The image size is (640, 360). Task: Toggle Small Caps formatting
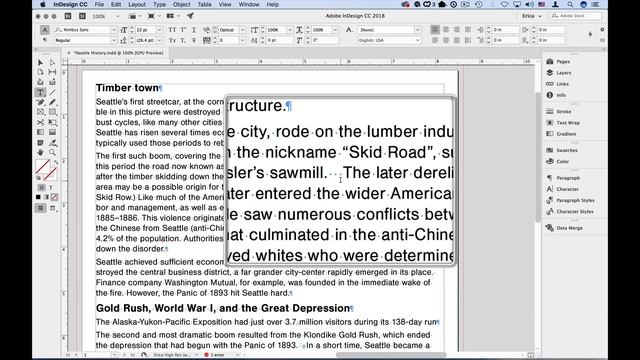(172, 40)
